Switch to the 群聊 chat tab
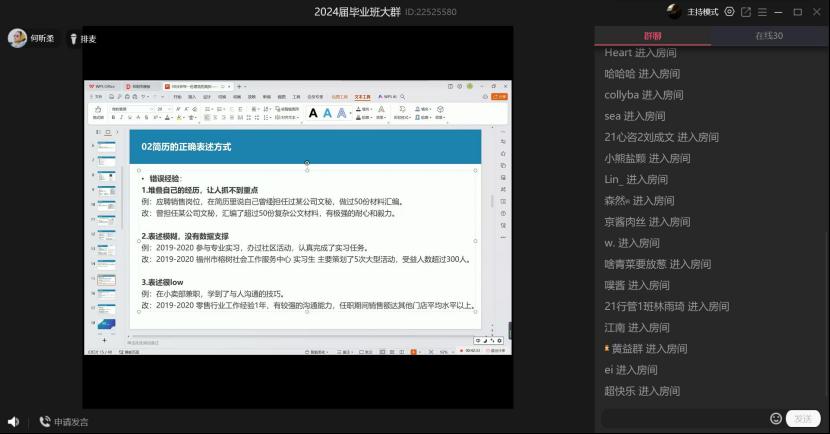Viewport: 830px width, 434px height. tap(653, 35)
